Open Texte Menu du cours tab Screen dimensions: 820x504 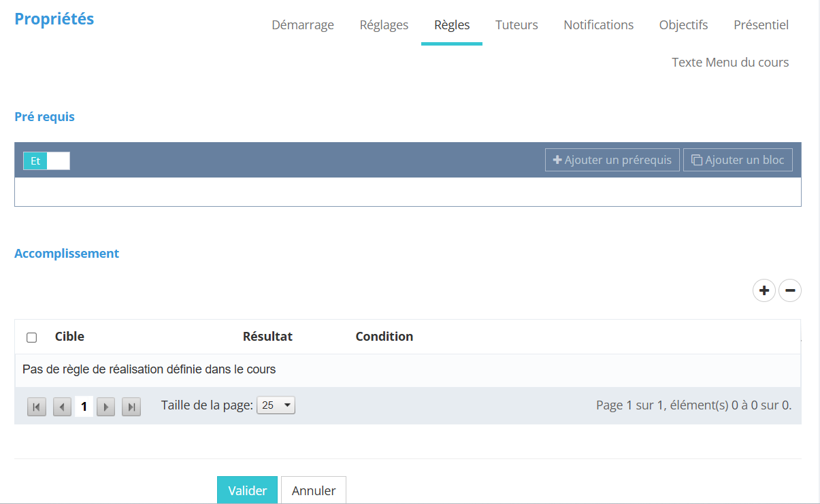point(730,63)
